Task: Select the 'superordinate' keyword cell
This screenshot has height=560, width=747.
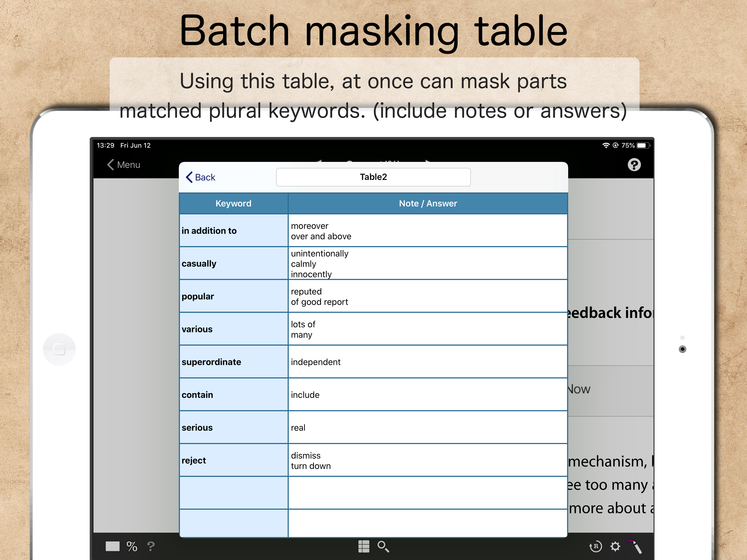Action: 233,362
